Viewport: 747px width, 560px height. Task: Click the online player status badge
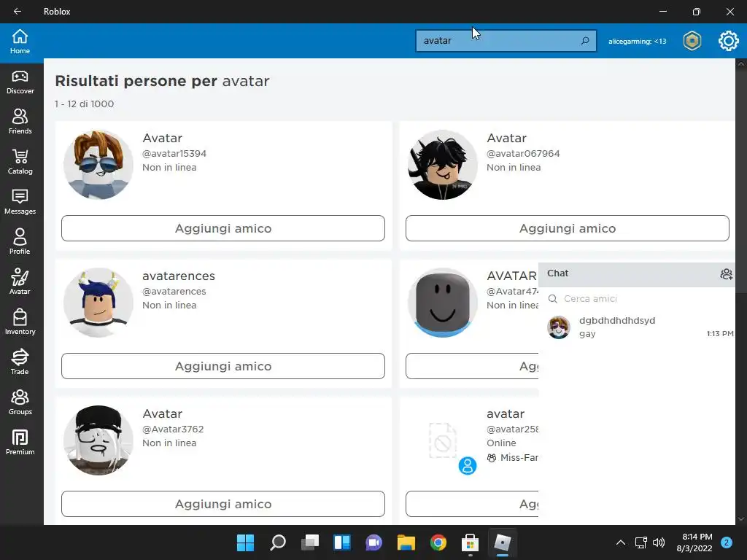468,466
